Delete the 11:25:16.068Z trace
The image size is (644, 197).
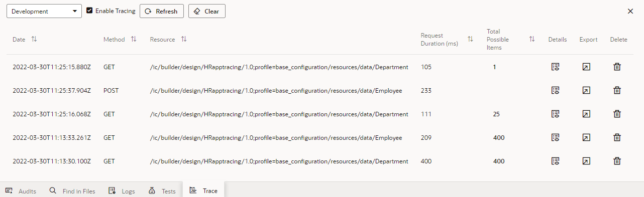(617, 114)
